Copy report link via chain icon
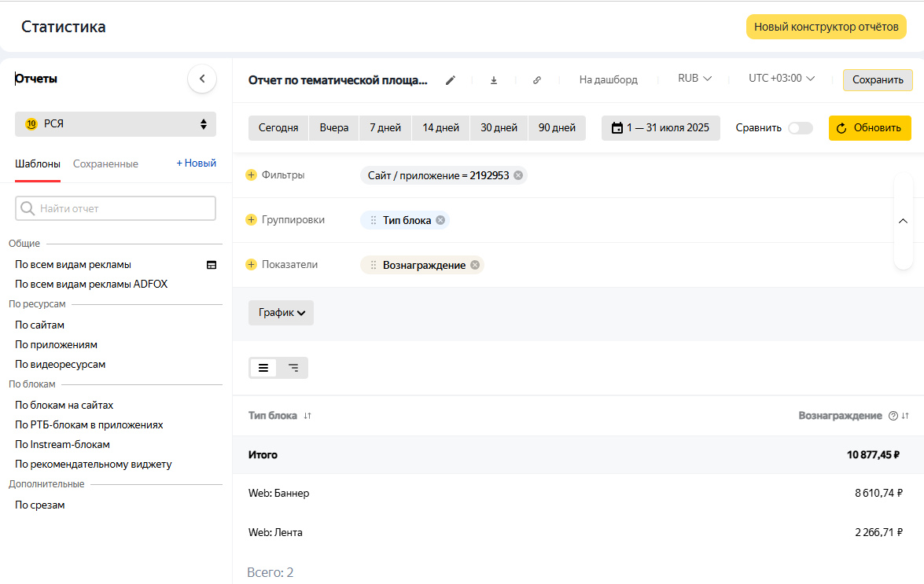 [x=537, y=80]
